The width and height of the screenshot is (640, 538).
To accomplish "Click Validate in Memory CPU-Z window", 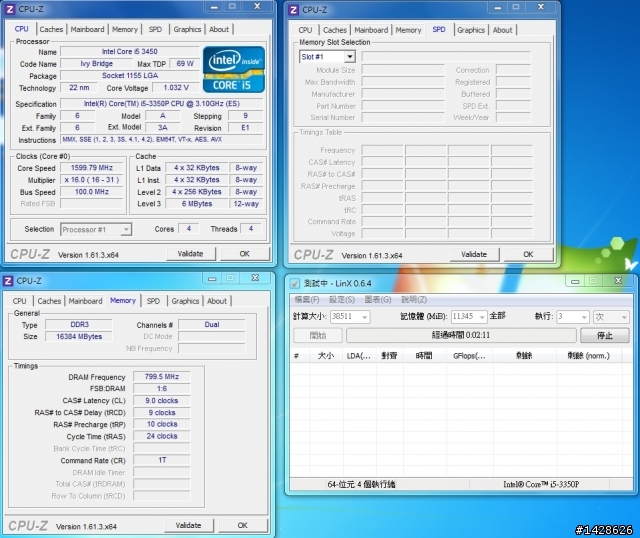I will 189,525.
